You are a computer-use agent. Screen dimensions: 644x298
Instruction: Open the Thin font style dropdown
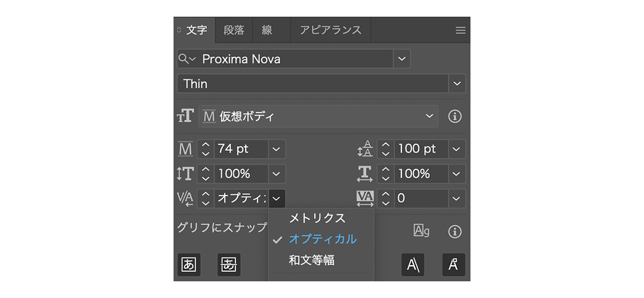click(x=457, y=84)
